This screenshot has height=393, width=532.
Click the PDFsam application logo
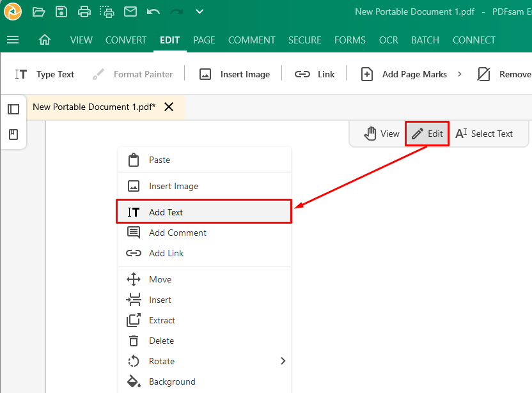(13, 12)
